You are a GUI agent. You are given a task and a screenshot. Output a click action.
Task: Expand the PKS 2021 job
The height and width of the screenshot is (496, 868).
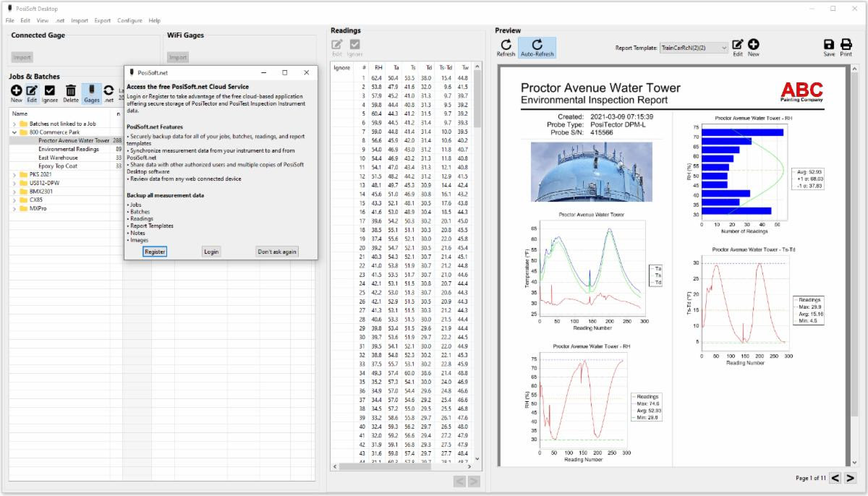[x=14, y=174]
